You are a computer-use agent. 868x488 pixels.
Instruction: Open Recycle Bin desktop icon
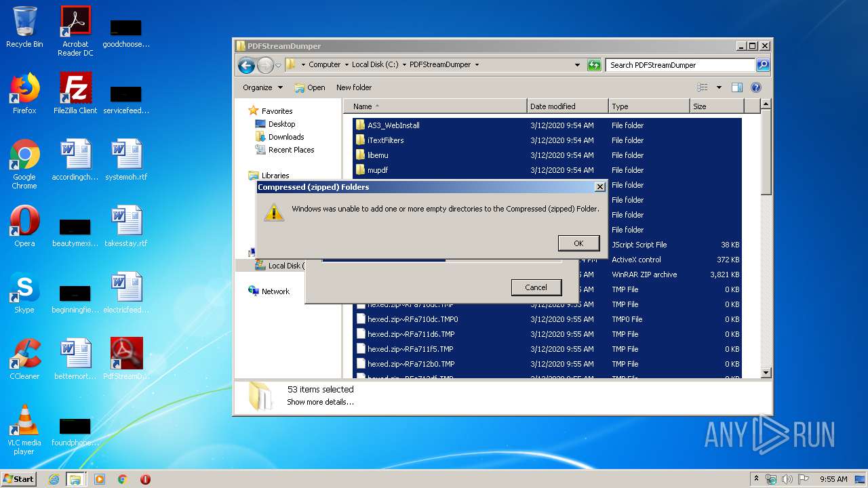pos(24,28)
